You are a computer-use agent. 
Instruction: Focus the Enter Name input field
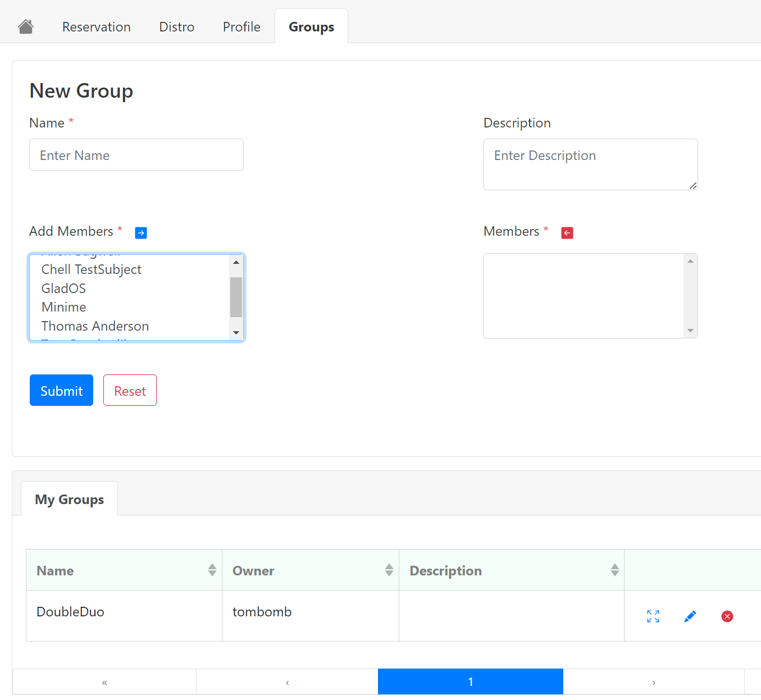(x=136, y=155)
